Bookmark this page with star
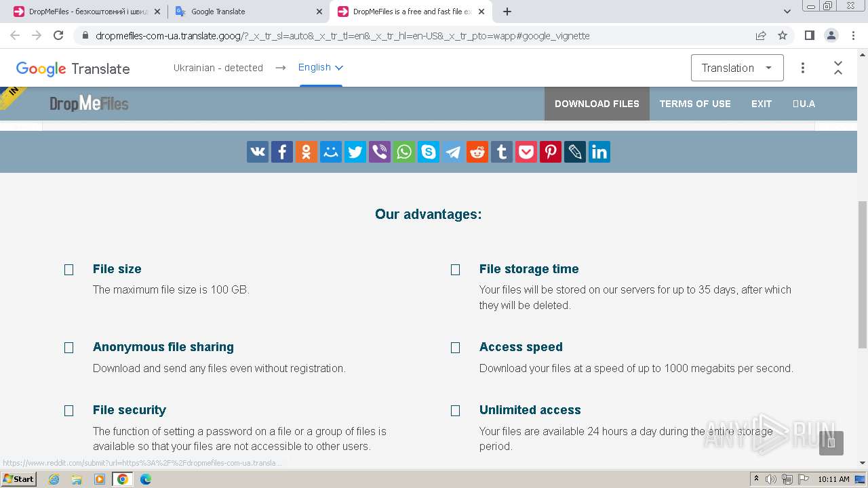The width and height of the screenshot is (868, 488). pyautogui.click(x=783, y=35)
